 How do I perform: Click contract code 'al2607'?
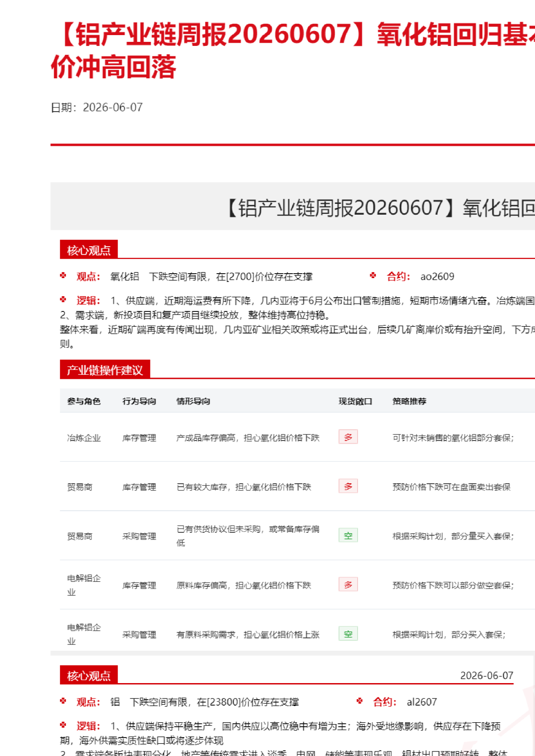tap(422, 702)
